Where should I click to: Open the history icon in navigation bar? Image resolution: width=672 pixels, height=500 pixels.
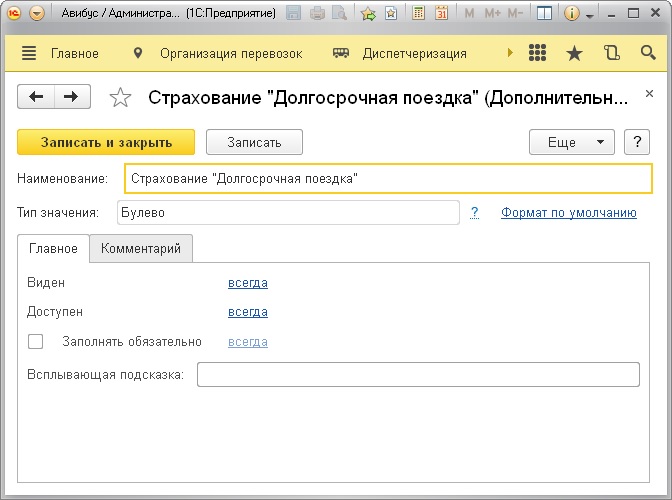click(x=610, y=53)
